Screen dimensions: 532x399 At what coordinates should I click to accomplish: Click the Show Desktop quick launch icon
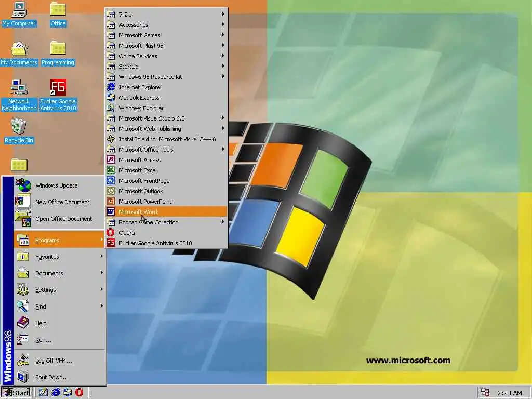(43, 393)
